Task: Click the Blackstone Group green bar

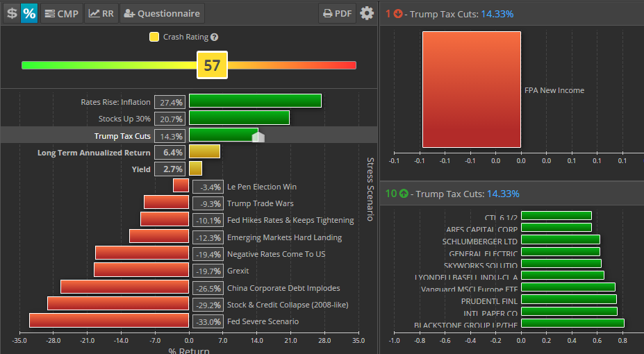Action: (x=572, y=323)
